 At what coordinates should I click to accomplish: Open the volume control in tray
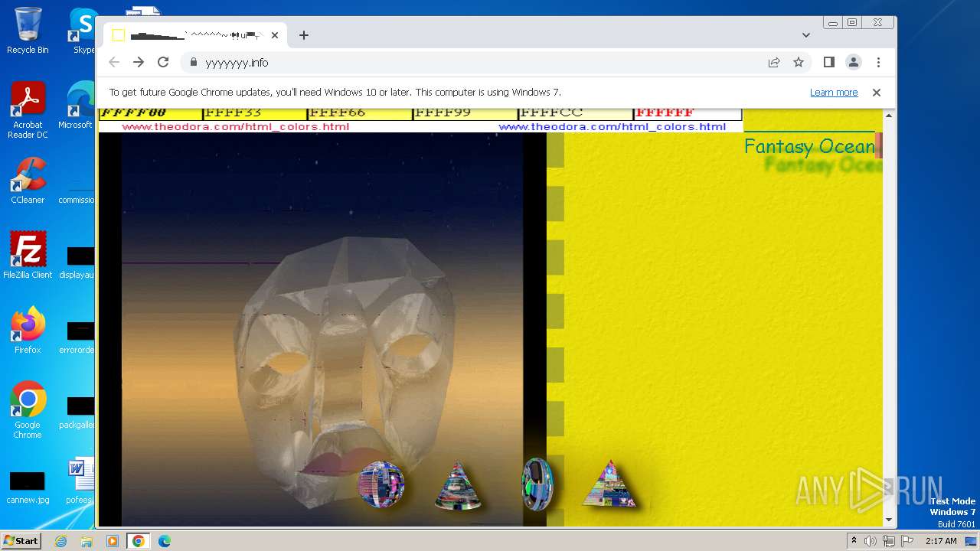[871, 541]
